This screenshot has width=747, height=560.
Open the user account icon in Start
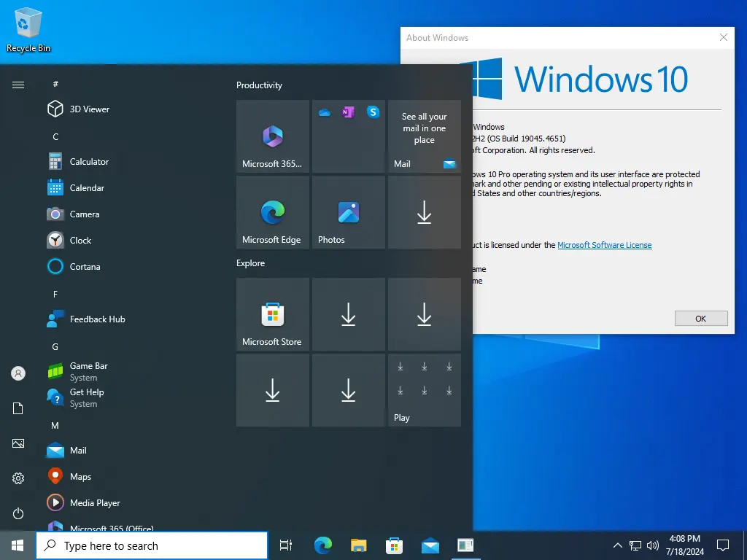pos(18,373)
